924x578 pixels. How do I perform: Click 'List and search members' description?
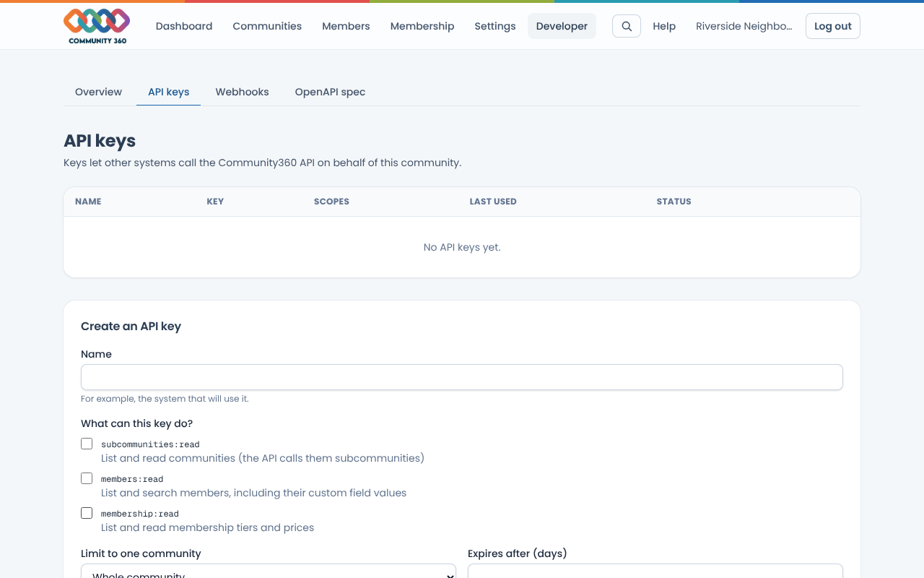tap(253, 493)
